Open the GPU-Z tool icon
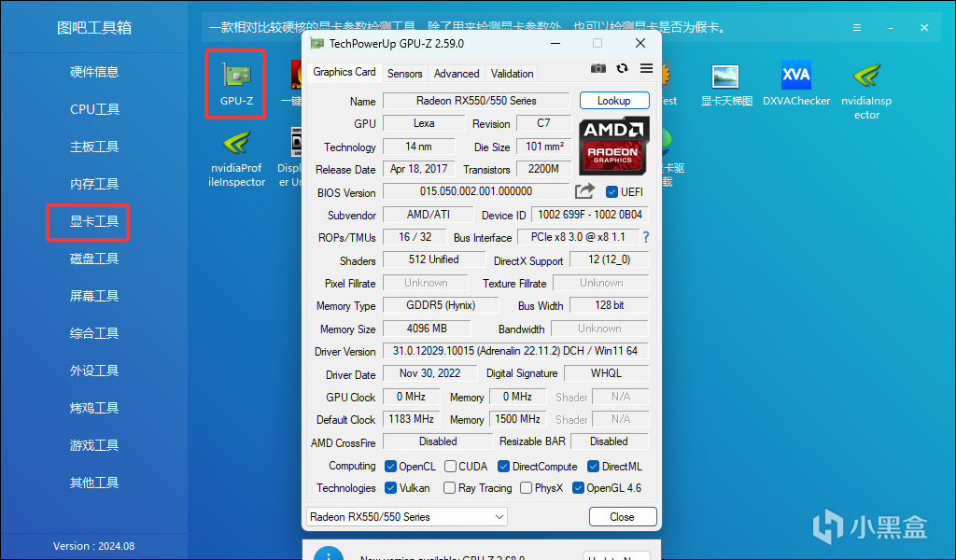Screen dimensions: 956x560 pyautogui.click(x=236, y=84)
